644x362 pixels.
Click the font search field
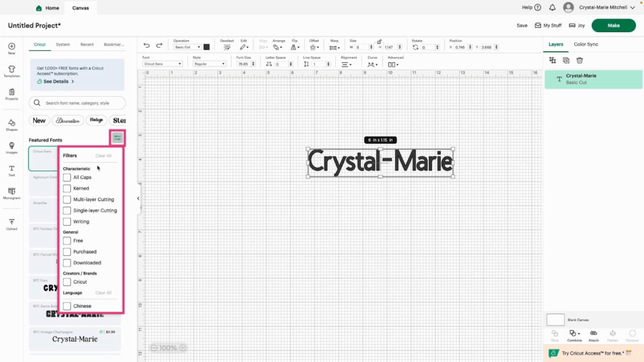(77, 103)
